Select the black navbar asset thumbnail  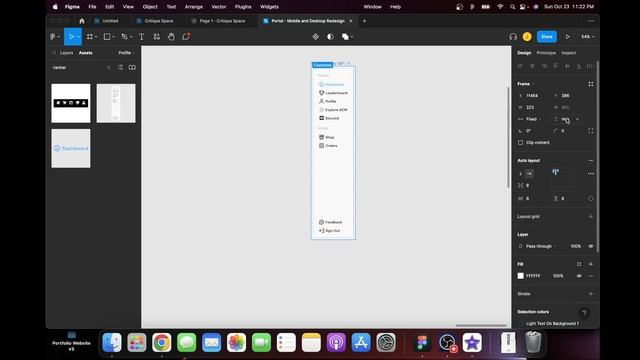click(71, 103)
